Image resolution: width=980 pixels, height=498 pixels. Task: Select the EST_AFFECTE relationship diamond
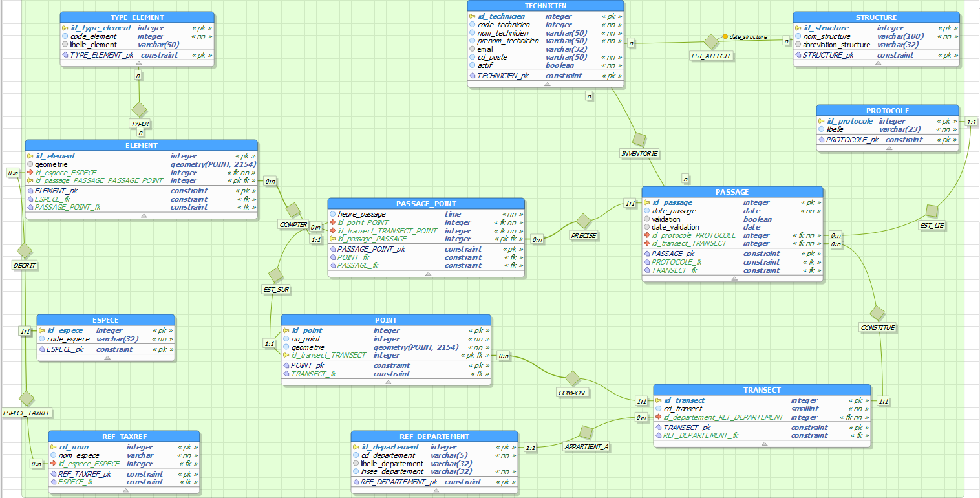pos(712,42)
